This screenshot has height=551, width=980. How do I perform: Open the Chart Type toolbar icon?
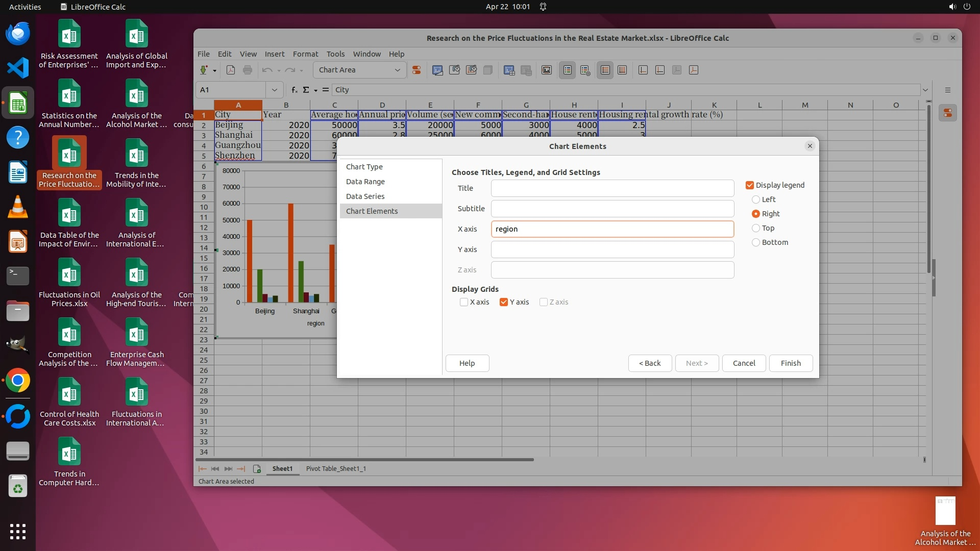tap(437, 70)
